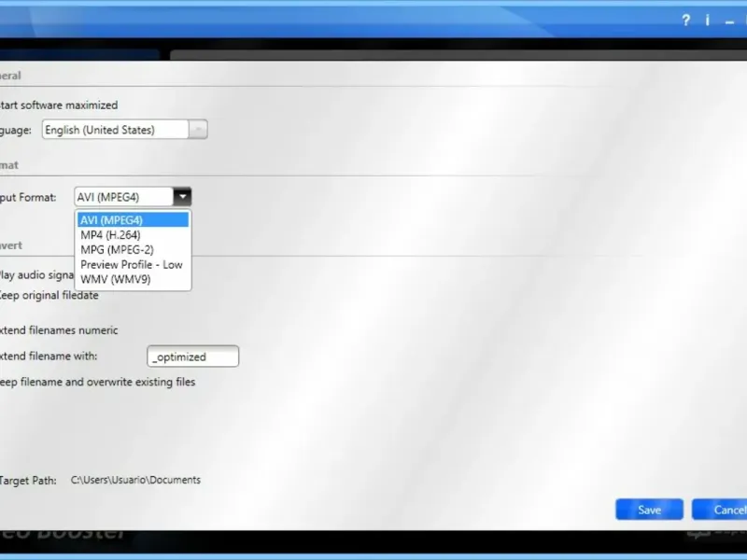Pick Preview Profile - Low option
The width and height of the screenshot is (747, 560).
click(x=133, y=264)
